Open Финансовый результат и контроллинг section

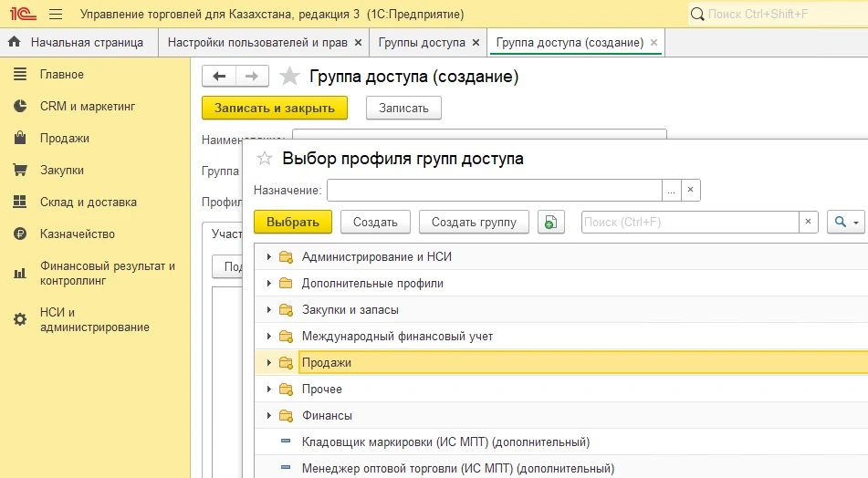pyautogui.click(x=108, y=274)
